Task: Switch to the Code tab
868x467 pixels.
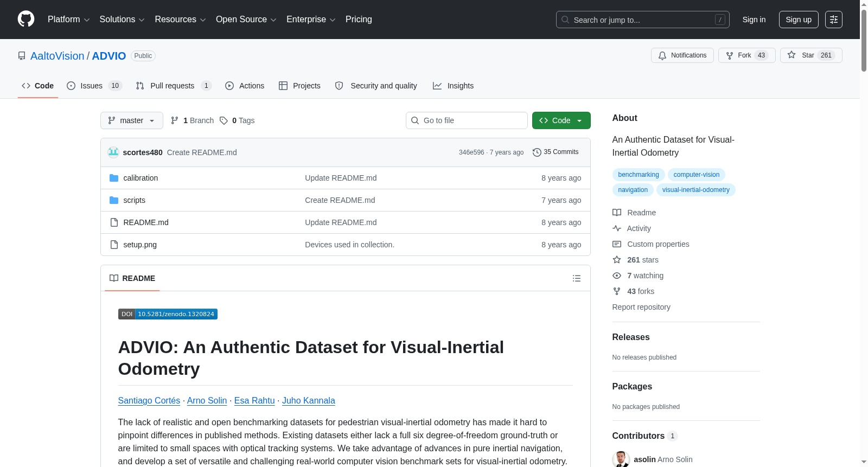Action: [38, 86]
